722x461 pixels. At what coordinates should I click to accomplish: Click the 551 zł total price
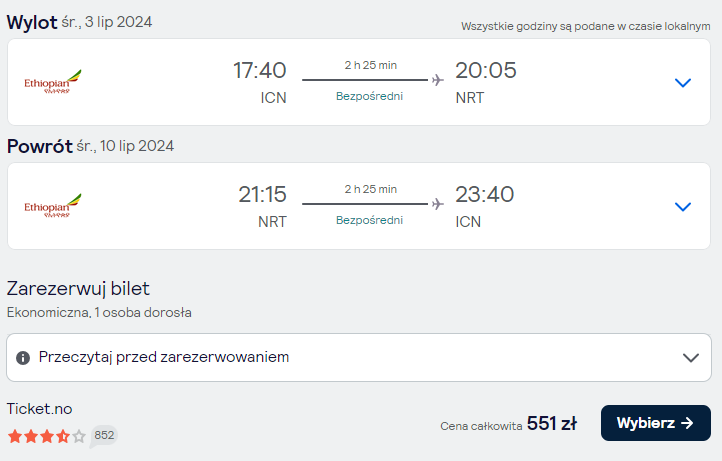(552, 424)
